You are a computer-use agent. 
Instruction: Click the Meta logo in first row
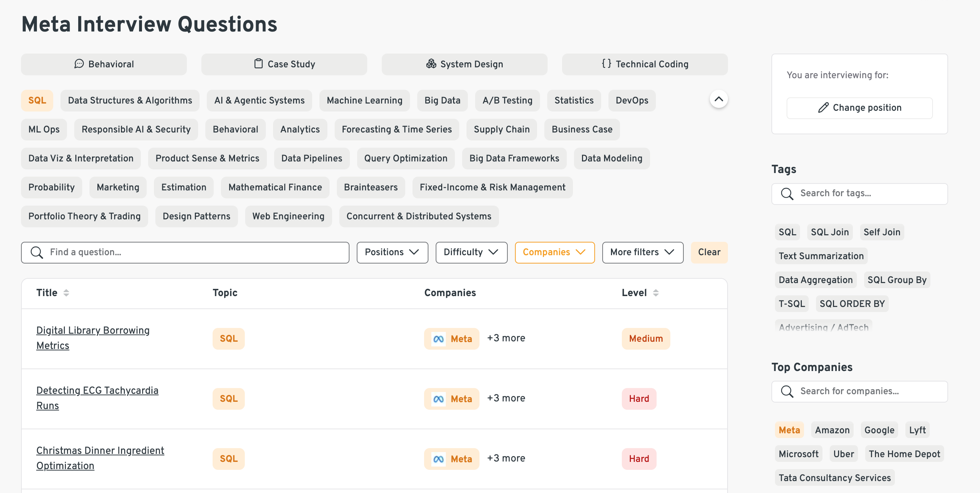tap(438, 339)
